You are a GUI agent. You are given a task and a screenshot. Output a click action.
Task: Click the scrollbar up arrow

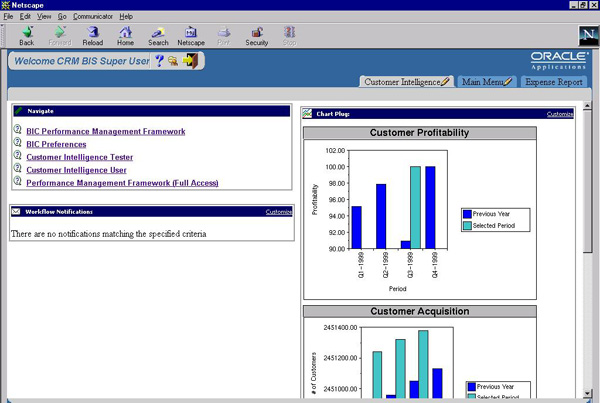click(587, 105)
